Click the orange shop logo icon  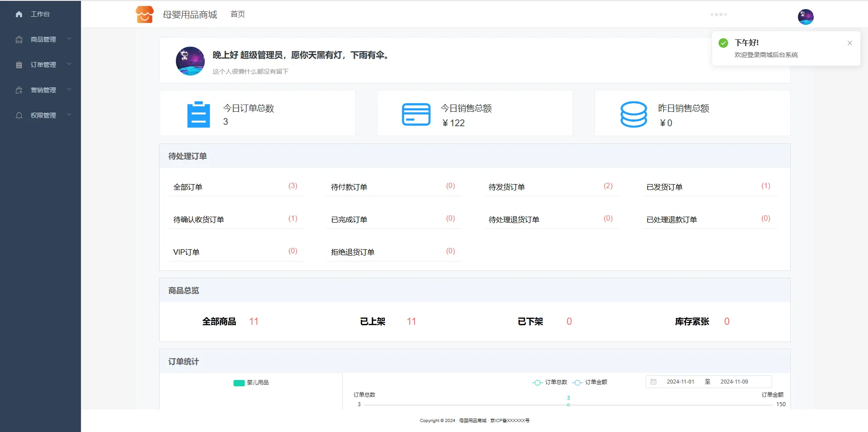pyautogui.click(x=145, y=14)
